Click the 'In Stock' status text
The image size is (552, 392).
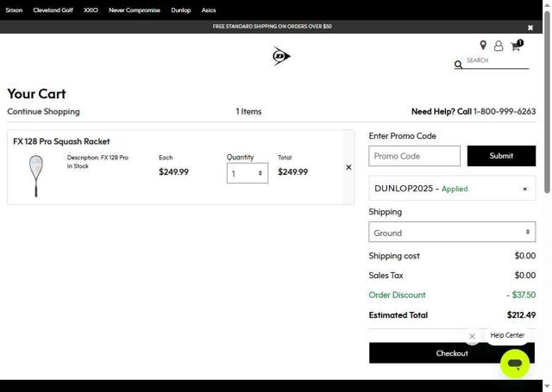(x=78, y=166)
